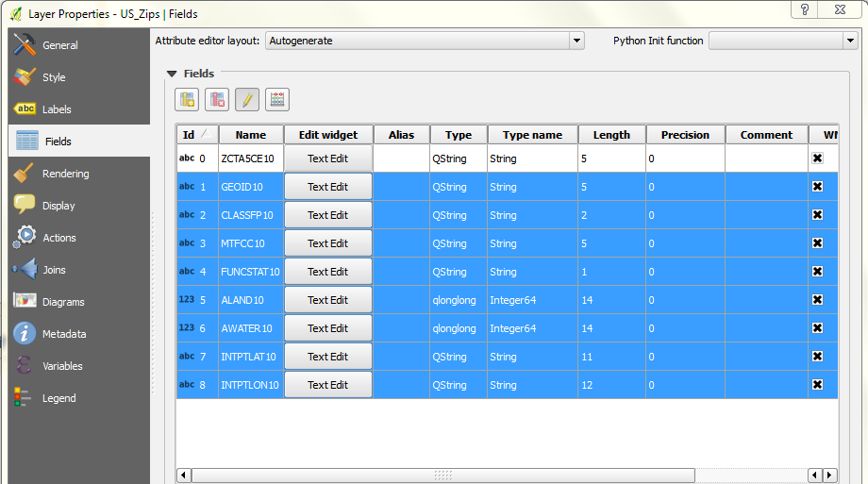Open the General settings section

pos(79,45)
